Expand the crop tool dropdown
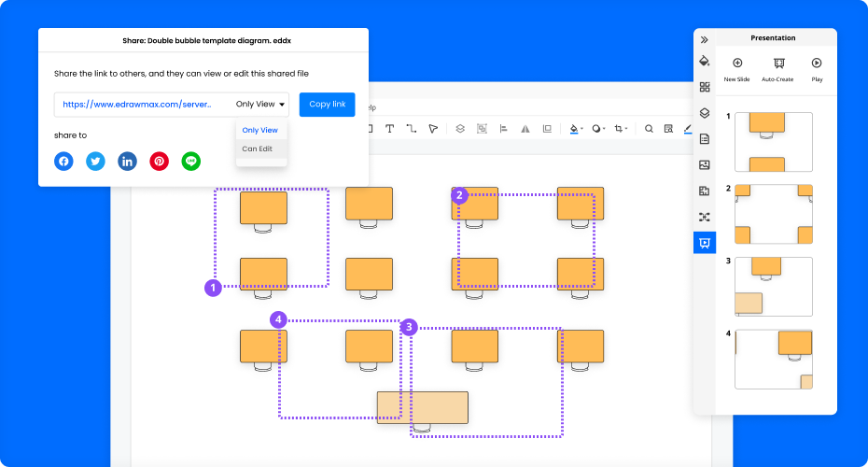Image resolution: width=868 pixels, height=467 pixels. [627, 129]
